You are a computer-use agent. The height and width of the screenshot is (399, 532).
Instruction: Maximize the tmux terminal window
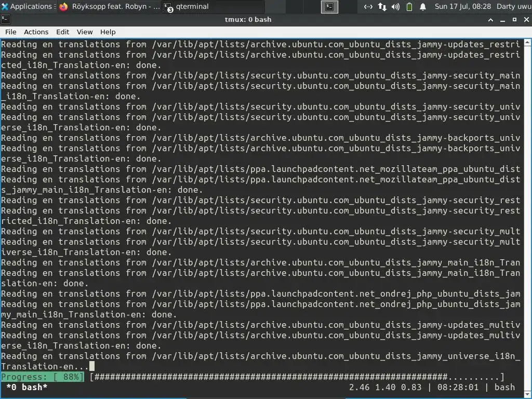click(x=514, y=20)
